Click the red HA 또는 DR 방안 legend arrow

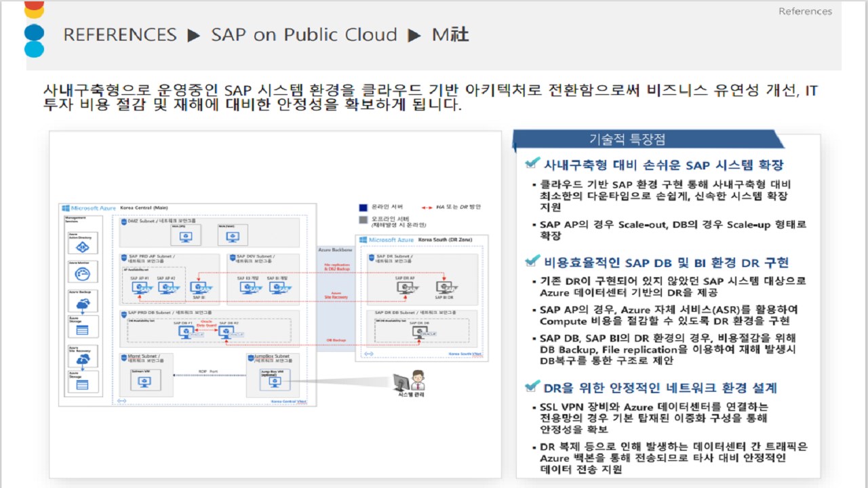click(427, 207)
